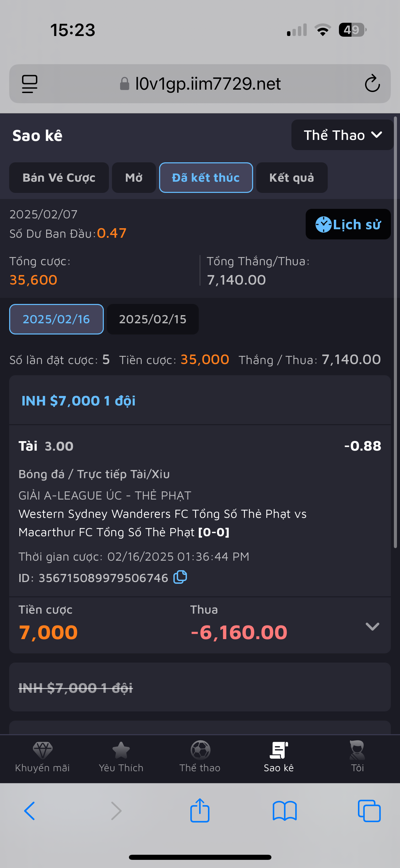400x868 pixels.
Task: Copy the bet ID using copy icon
Action: (x=180, y=577)
